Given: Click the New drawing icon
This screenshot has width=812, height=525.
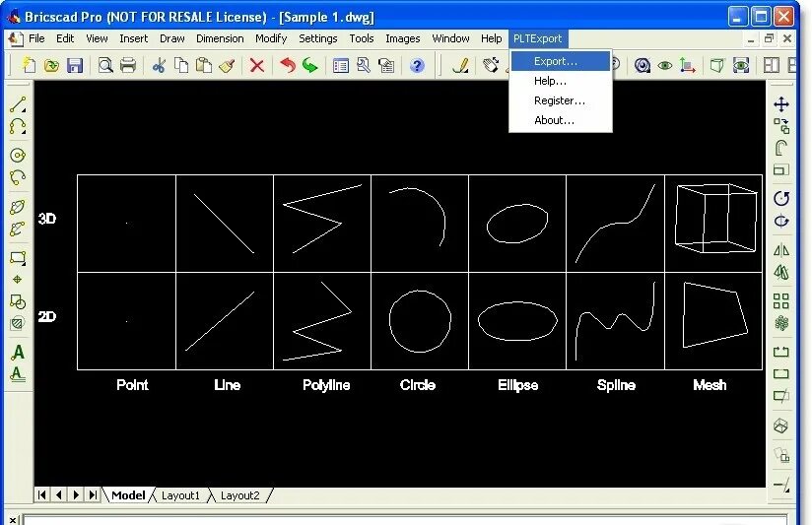Looking at the screenshot, I should 29,66.
